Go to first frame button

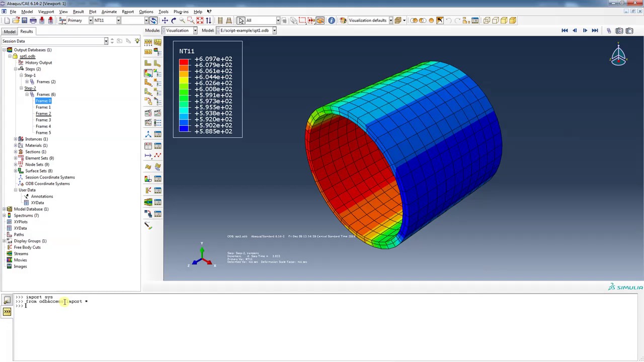tap(565, 31)
